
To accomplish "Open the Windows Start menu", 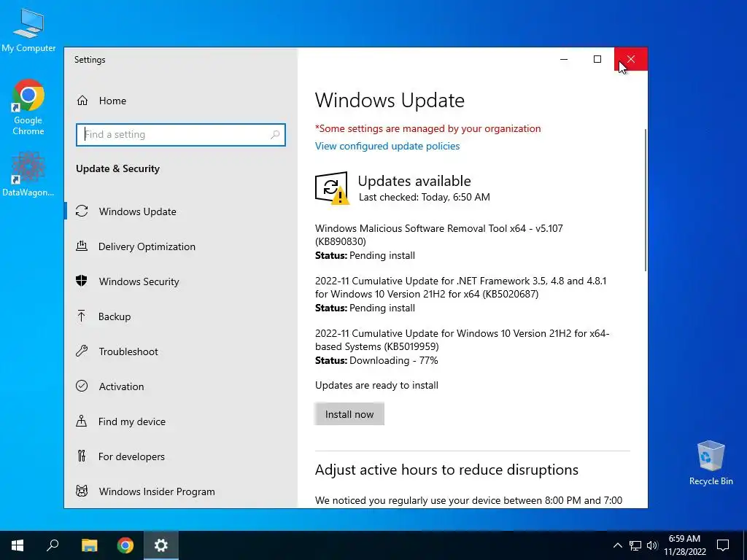I will (x=18, y=545).
